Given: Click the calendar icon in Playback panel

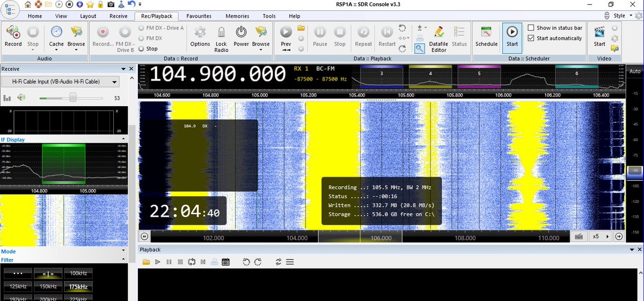Looking at the screenshot, I should (225, 262).
